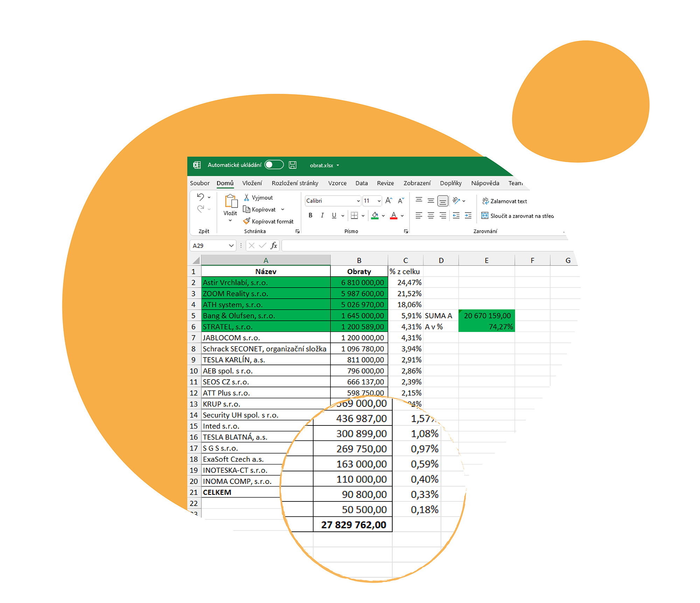
Task: Click Kopírovat (copy)
Action: [x=259, y=209]
